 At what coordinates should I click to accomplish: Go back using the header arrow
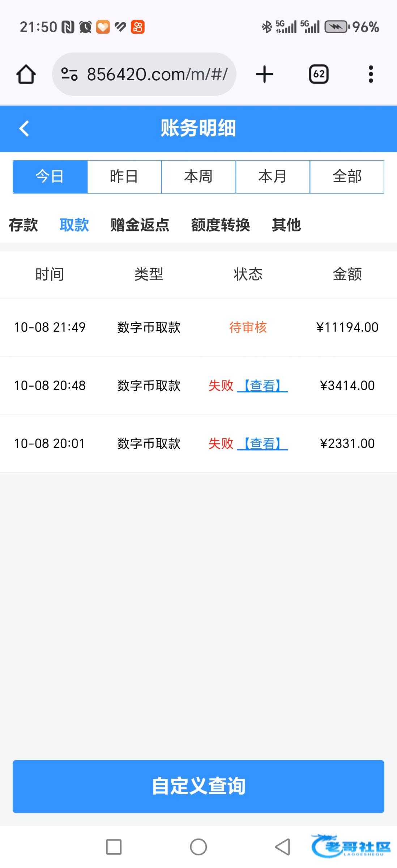click(x=24, y=128)
